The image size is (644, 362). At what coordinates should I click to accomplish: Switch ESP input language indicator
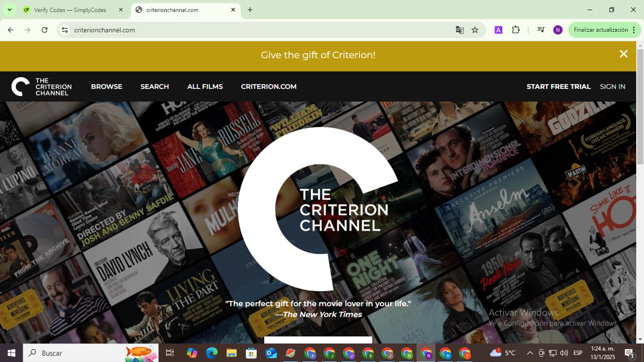click(x=578, y=353)
